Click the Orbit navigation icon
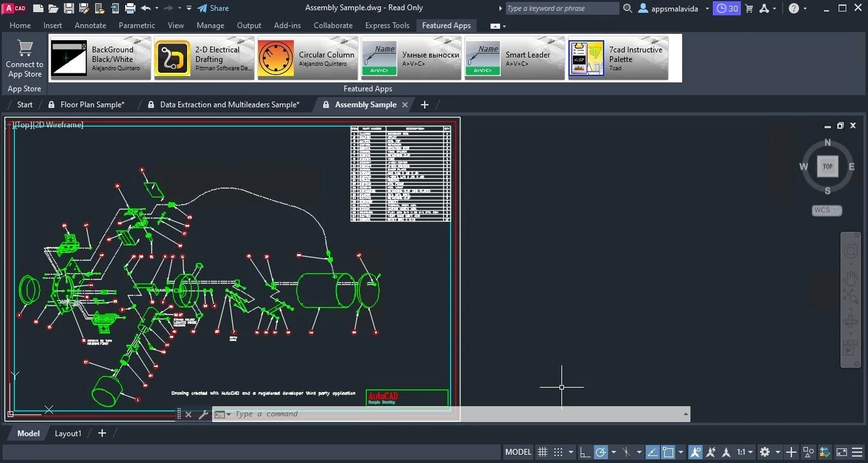Image resolution: width=868 pixels, height=463 pixels. (850, 321)
